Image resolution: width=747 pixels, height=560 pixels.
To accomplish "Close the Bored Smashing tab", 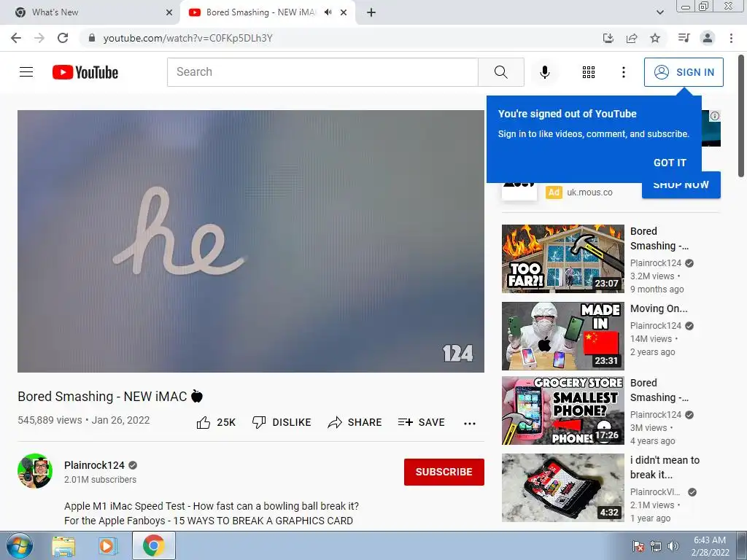I will point(344,12).
